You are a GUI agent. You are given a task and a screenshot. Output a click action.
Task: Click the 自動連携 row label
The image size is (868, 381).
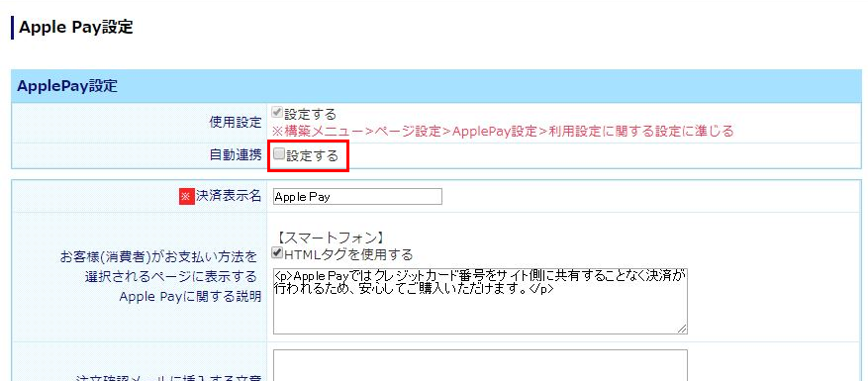pos(235,155)
